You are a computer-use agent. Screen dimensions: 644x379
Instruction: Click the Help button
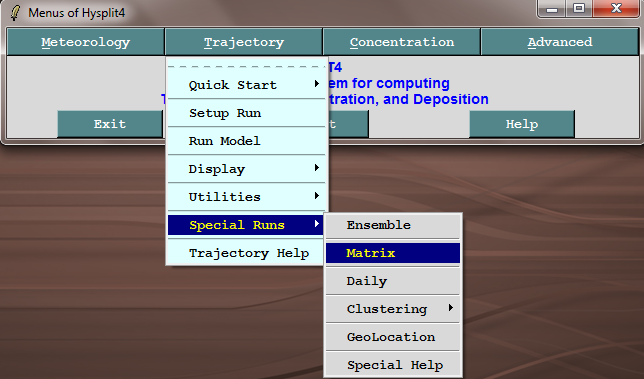click(x=522, y=124)
